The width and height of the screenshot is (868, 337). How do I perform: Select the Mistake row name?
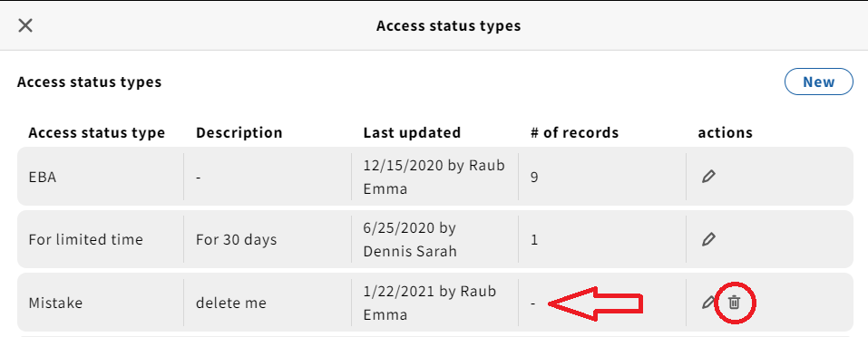[55, 303]
